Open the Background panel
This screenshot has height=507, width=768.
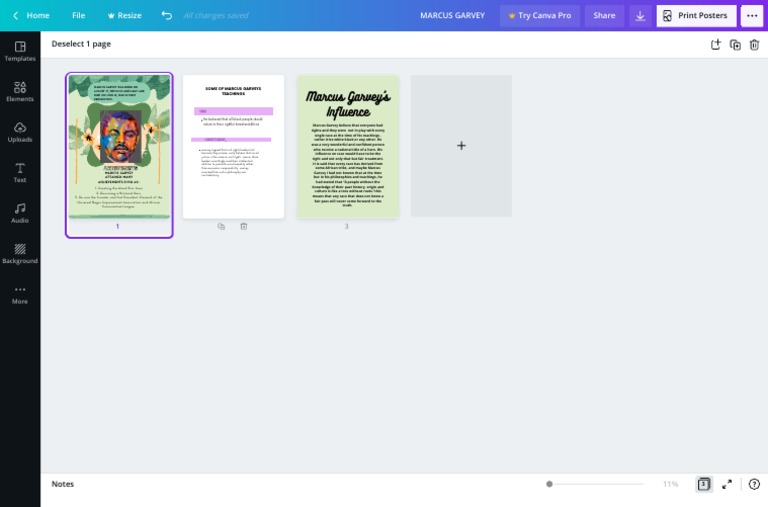(x=20, y=254)
